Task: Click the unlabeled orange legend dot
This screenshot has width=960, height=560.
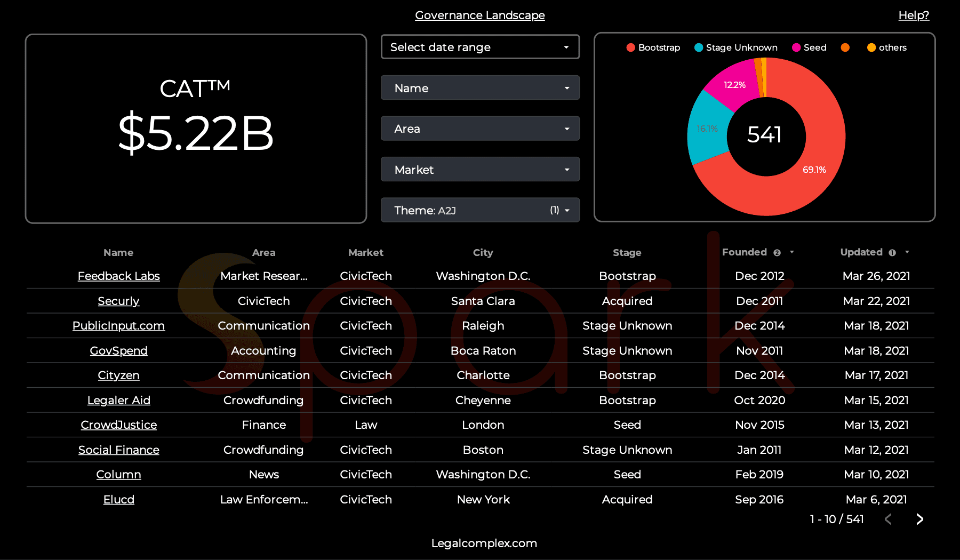Action: (x=845, y=47)
